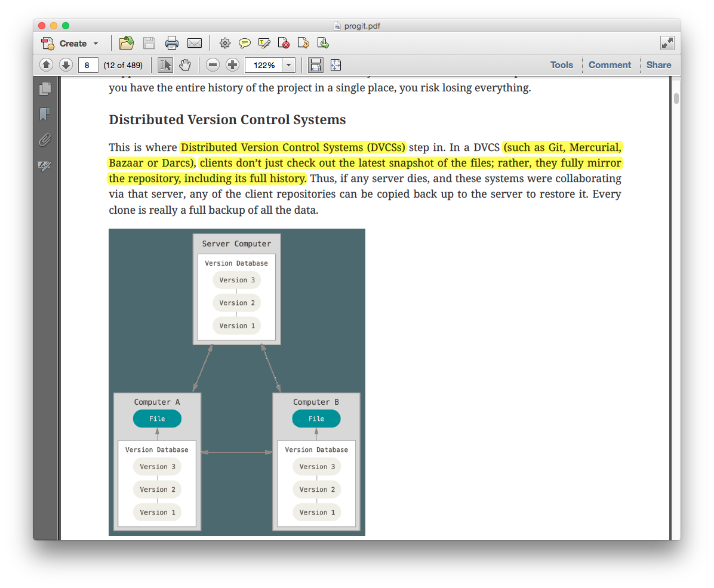Screen dimensions: 714x588
Task: Click 'Version 2' in Server Computer box
Action: (x=237, y=303)
